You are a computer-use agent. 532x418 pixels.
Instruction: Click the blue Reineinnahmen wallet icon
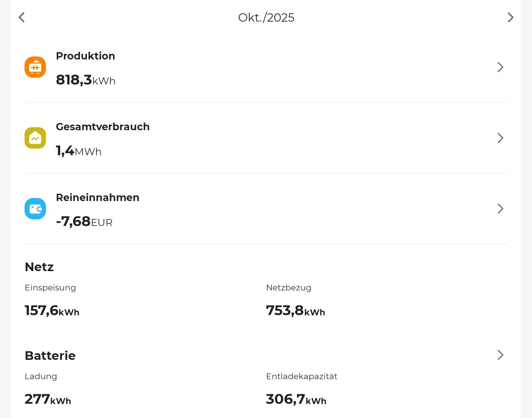(35, 209)
